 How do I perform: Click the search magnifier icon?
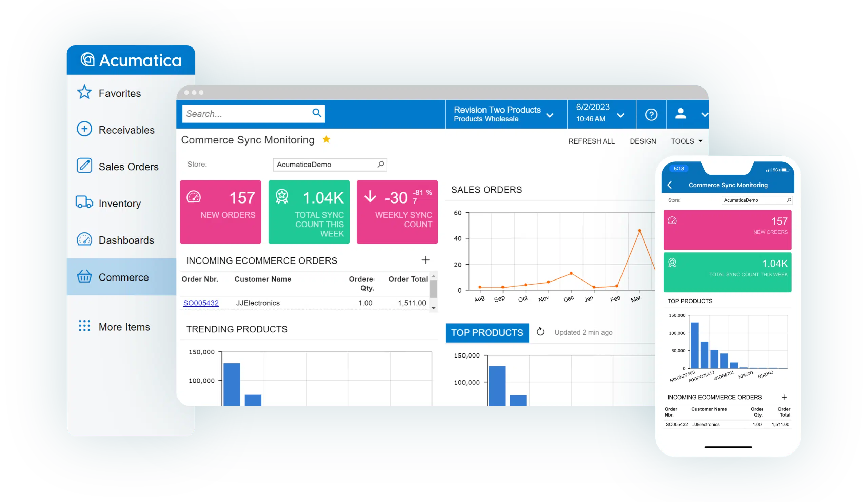coord(317,113)
